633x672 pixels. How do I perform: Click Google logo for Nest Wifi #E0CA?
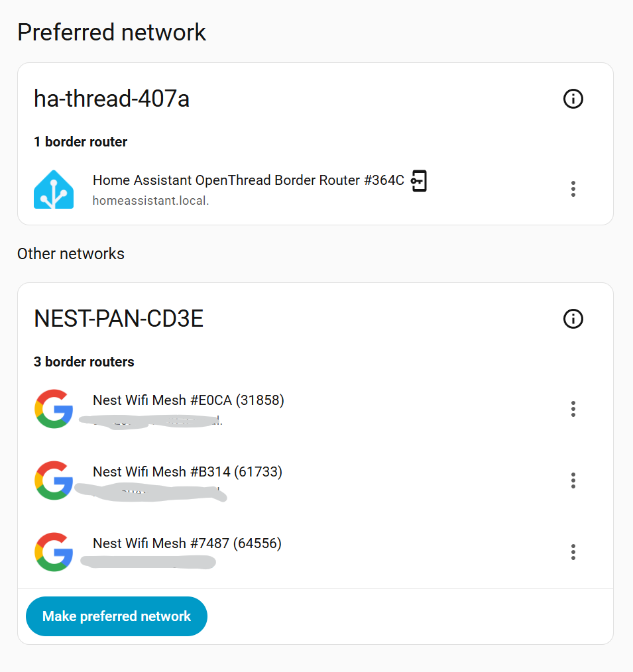[x=54, y=409]
